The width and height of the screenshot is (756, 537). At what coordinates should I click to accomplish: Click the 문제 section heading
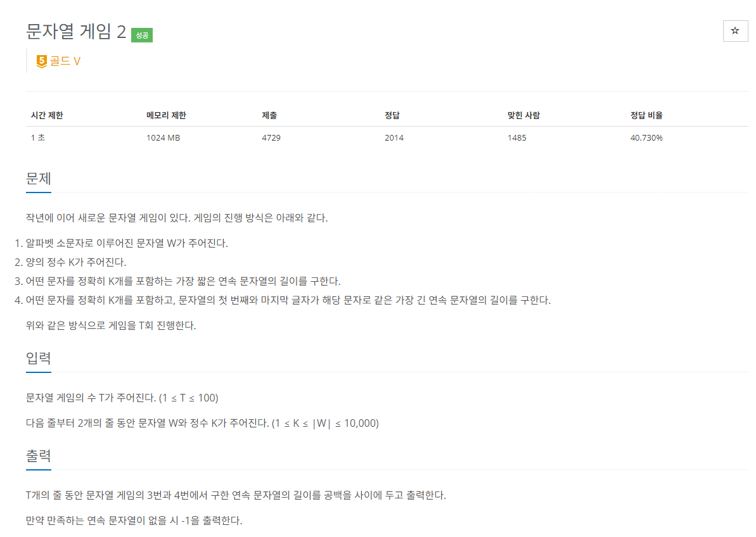[x=38, y=179]
